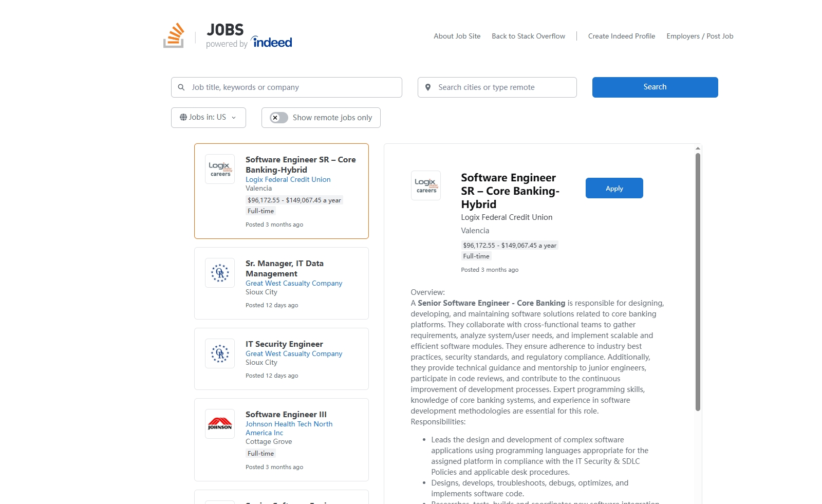
Task: Open Great West Casualty link under Sr. Manager
Action: point(294,283)
